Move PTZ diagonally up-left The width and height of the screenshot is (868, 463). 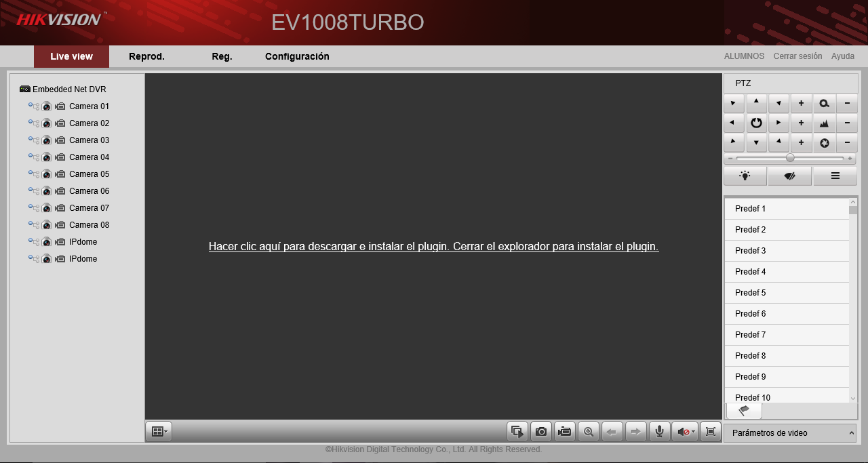(734, 104)
